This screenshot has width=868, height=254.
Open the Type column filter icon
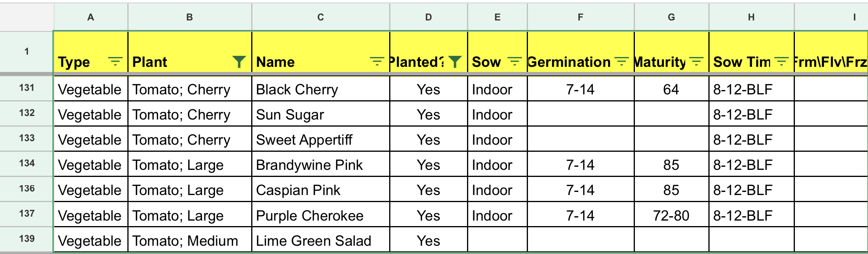tap(115, 62)
